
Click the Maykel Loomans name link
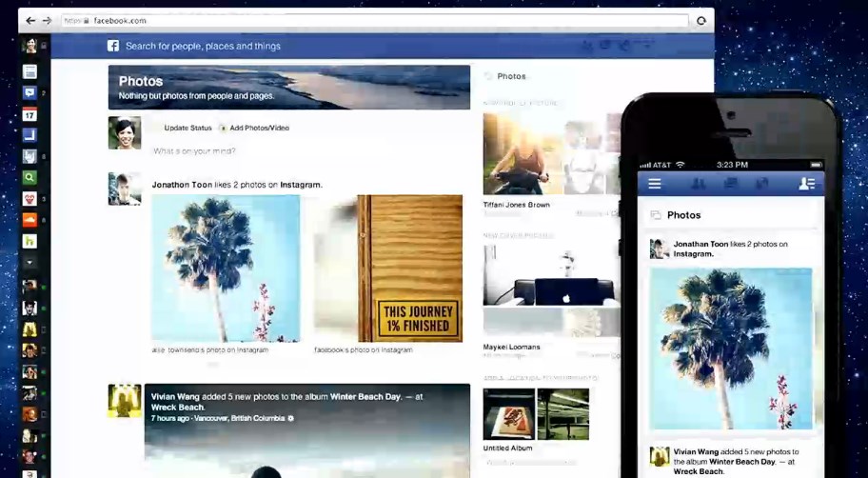[511, 348]
